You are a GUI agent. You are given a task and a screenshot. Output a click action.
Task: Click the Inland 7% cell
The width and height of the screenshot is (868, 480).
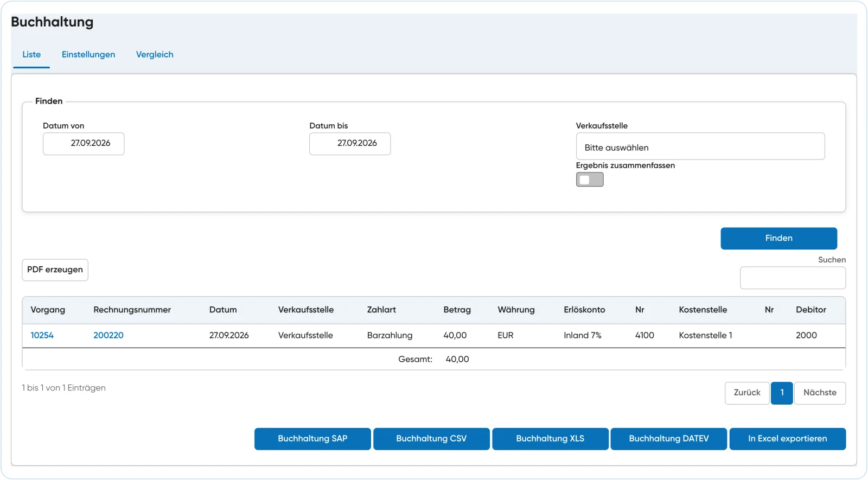[x=583, y=336]
